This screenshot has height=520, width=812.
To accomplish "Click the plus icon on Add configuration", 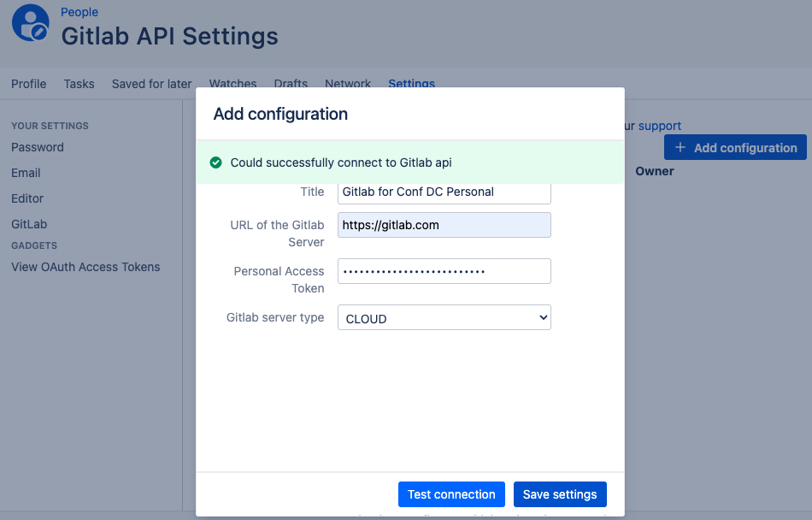I will [680, 148].
